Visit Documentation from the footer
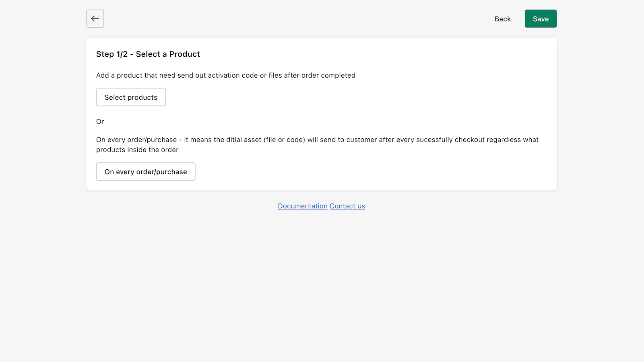This screenshot has width=644, height=362. pyautogui.click(x=303, y=206)
